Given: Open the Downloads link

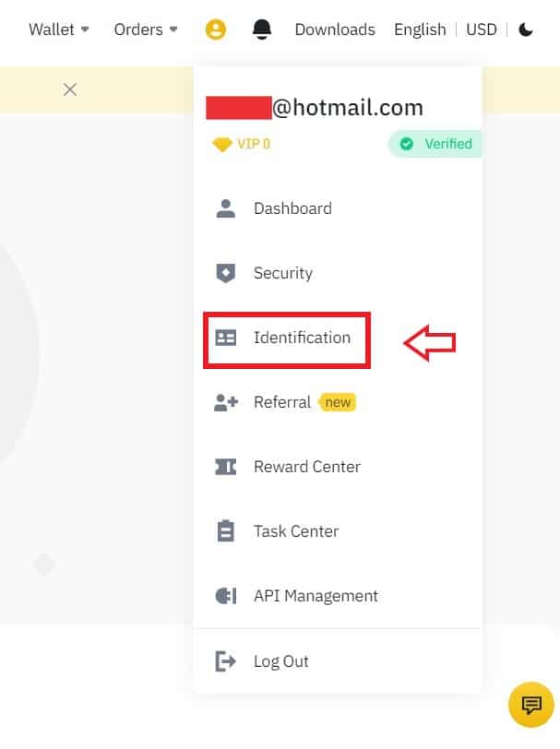Looking at the screenshot, I should (335, 30).
